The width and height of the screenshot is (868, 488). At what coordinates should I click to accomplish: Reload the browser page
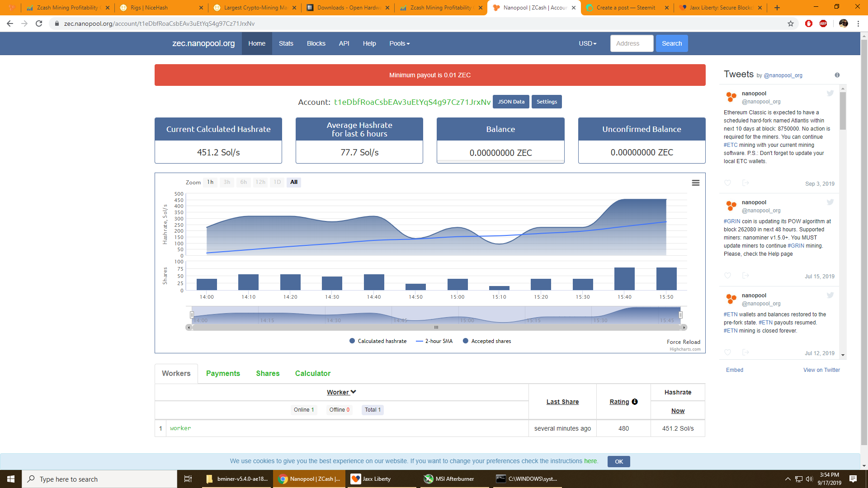click(39, 23)
